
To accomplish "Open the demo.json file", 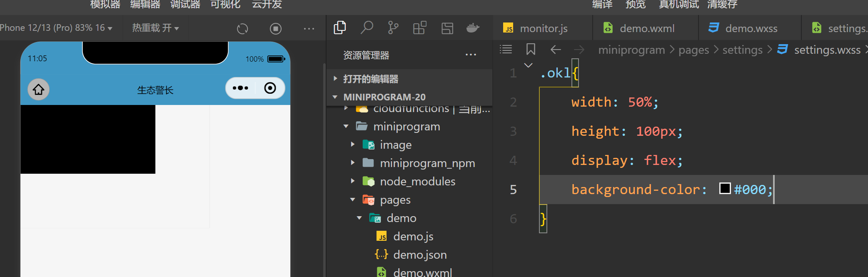I will click(x=420, y=255).
